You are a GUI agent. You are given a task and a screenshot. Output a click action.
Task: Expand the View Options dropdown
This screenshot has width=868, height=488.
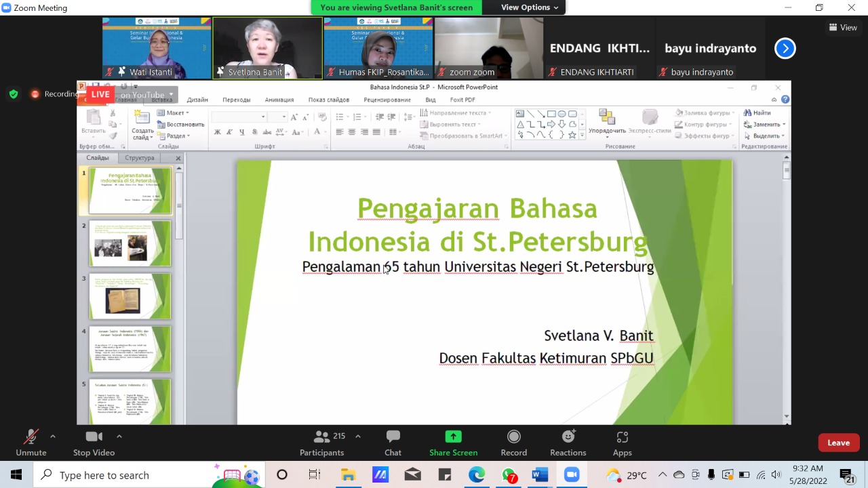pyautogui.click(x=530, y=7)
